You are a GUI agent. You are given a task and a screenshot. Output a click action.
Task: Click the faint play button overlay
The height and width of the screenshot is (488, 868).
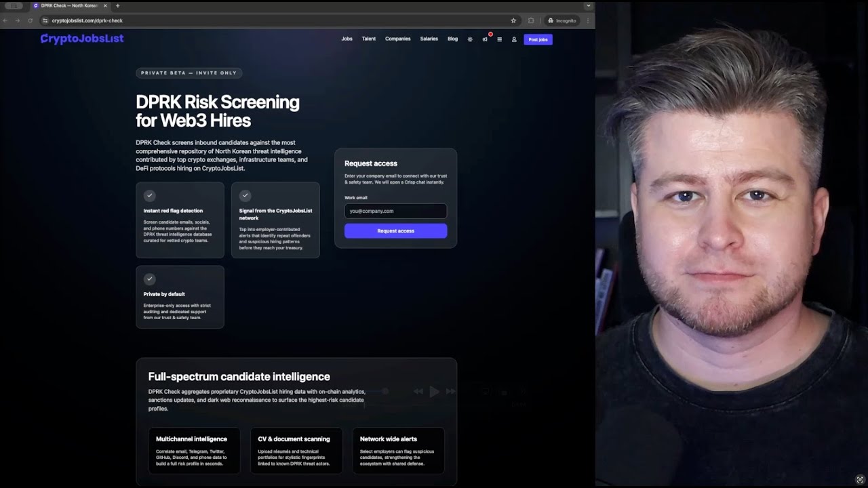tap(434, 391)
